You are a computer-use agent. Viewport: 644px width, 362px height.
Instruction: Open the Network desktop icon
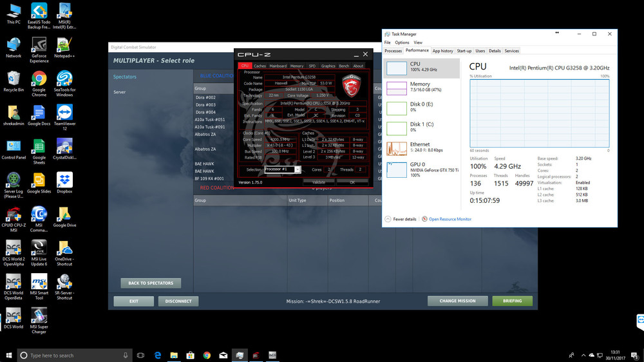14,48
